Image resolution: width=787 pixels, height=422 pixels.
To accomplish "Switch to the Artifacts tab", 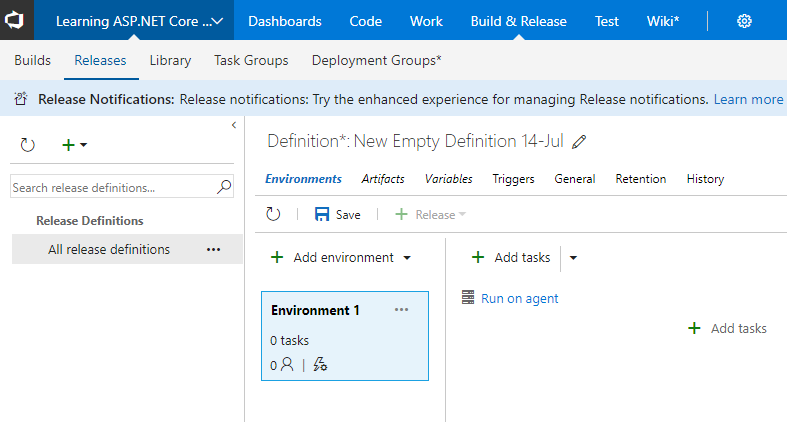I will pyautogui.click(x=383, y=179).
